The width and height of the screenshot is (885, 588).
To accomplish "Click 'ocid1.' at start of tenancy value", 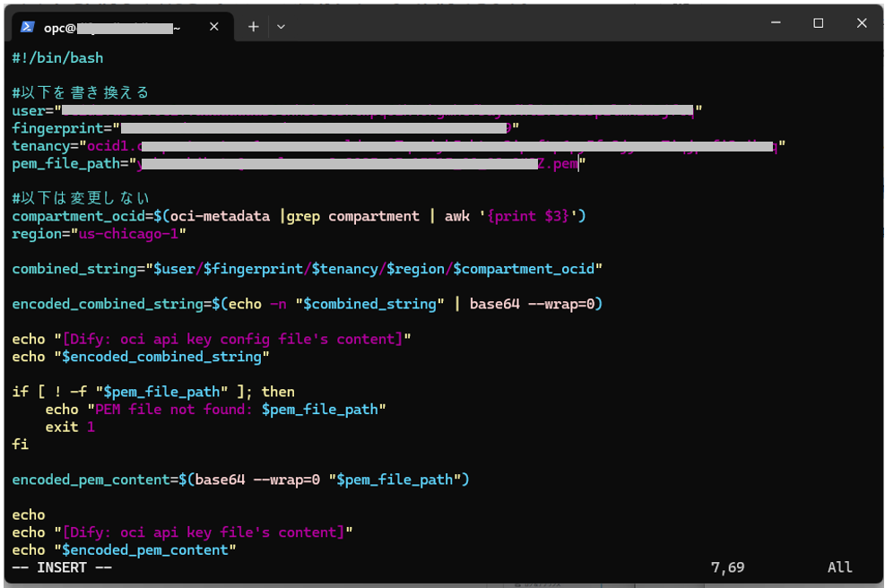I will click(x=112, y=146).
